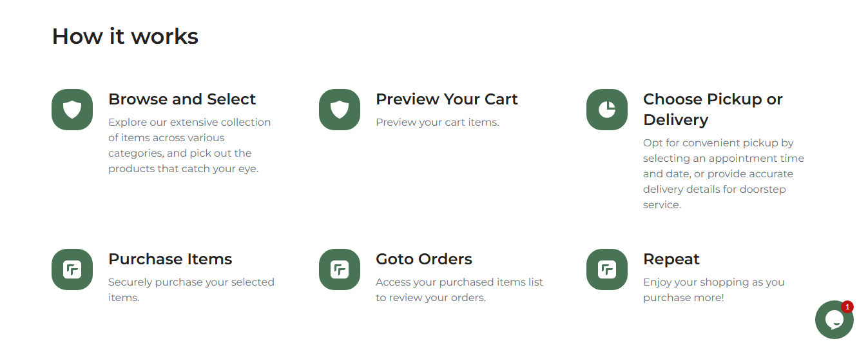Click the 'Explore our extensive collection' description

point(189,146)
